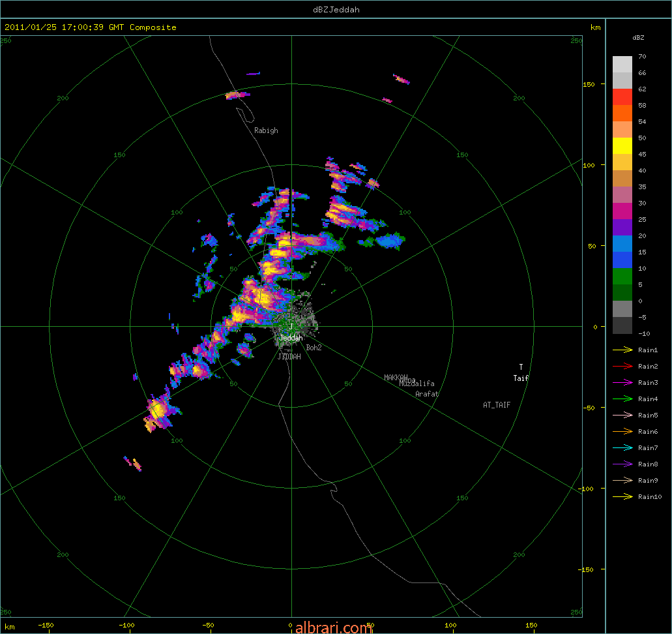Select the orange 54-58 dBZ legend swatch
Viewport: 672px width, 634px height.
pyautogui.click(x=622, y=113)
